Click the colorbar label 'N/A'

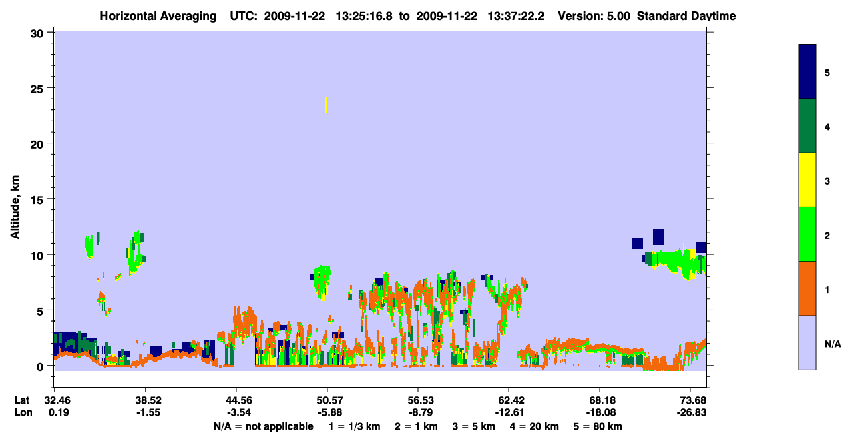pyautogui.click(x=833, y=344)
